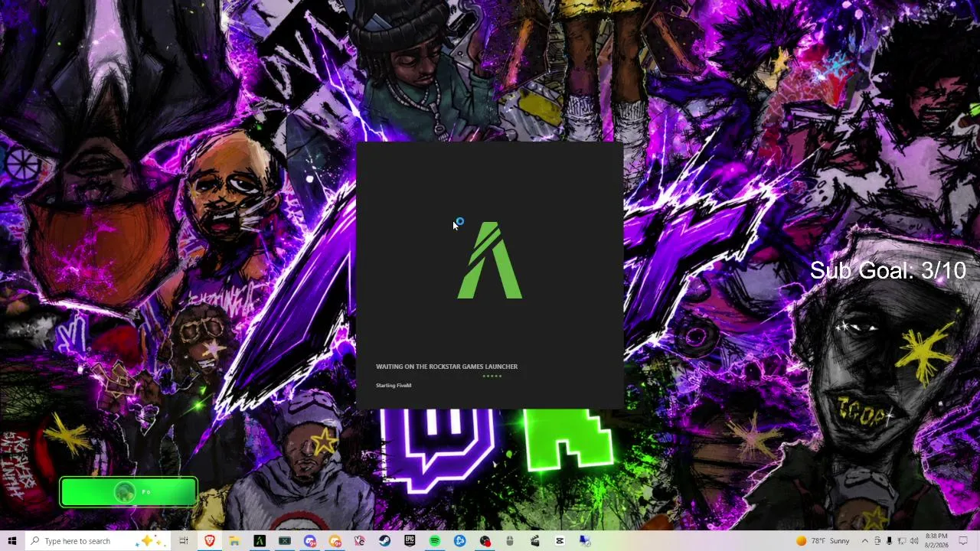Open the gray mouse app icon in the taskbar
Screen dimensions: 980x551
tap(510, 541)
